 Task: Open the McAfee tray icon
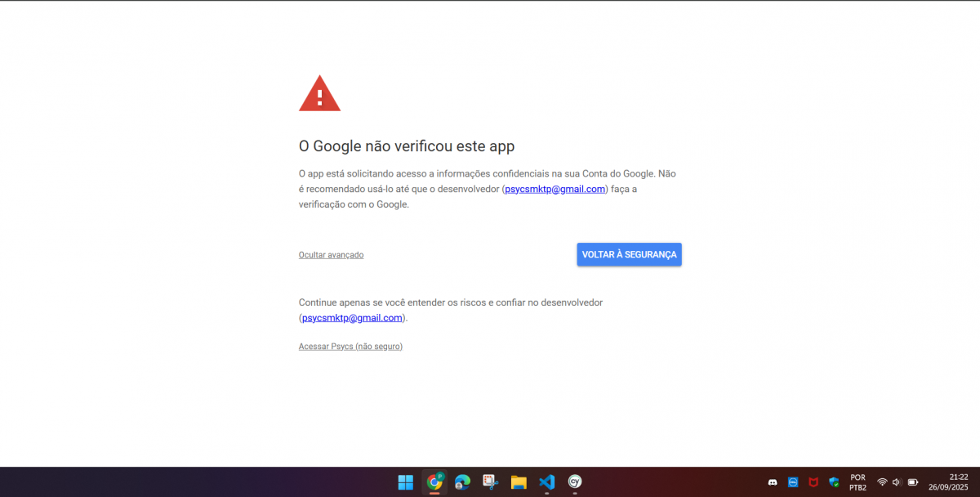tap(813, 482)
